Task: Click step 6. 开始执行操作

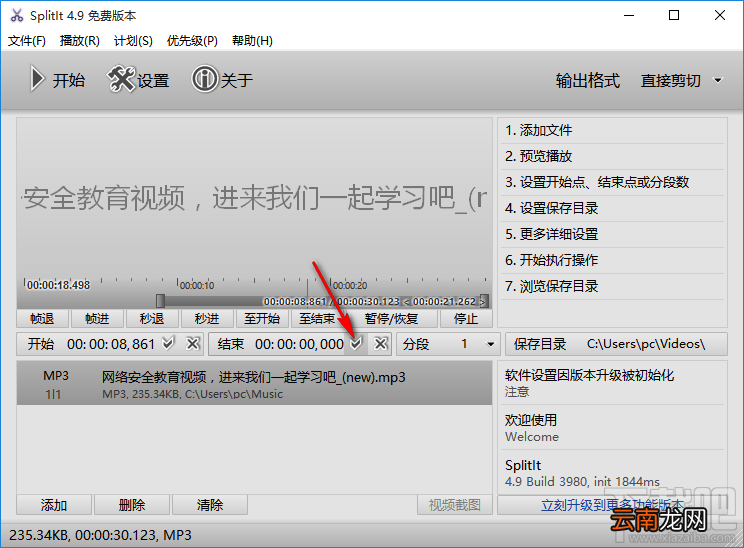Action: point(612,260)
